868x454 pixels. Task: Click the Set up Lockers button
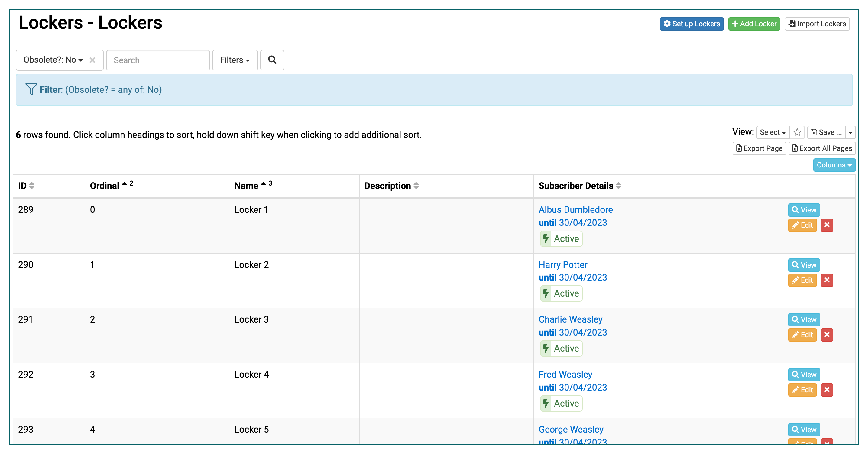point(691,24)
